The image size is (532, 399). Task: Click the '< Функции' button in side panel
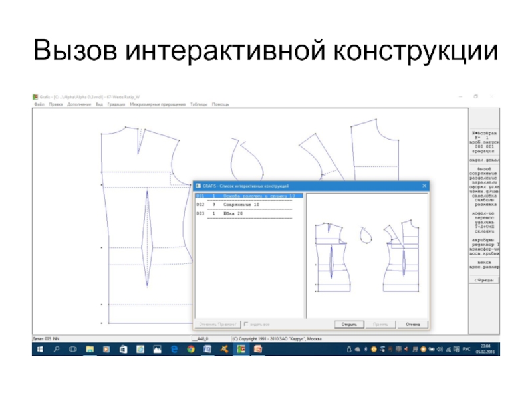(484, 280)
